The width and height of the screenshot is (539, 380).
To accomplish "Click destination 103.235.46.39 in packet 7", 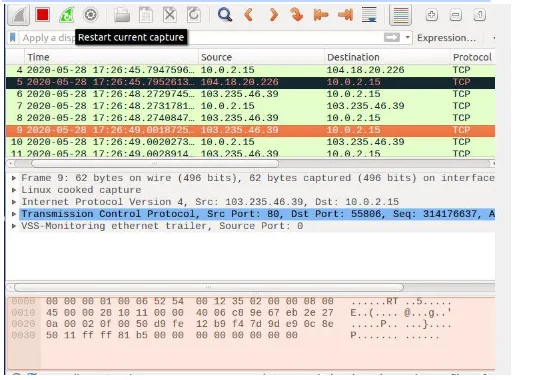I will point(365,106).
